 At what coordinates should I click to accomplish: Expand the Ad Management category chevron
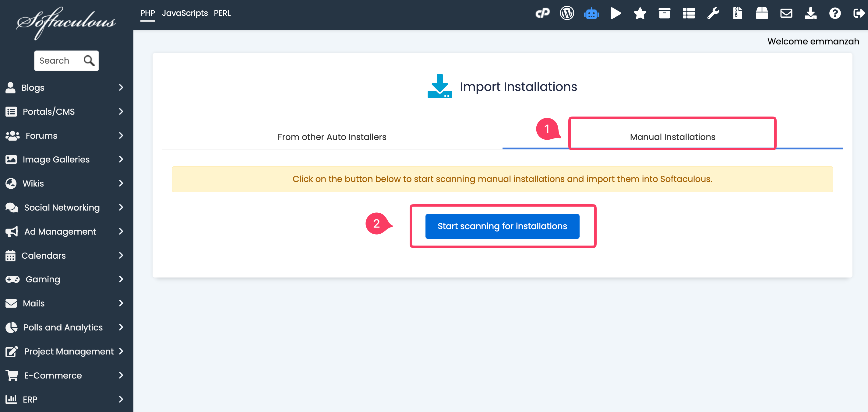pyautogui.click(x=121, y=232)
